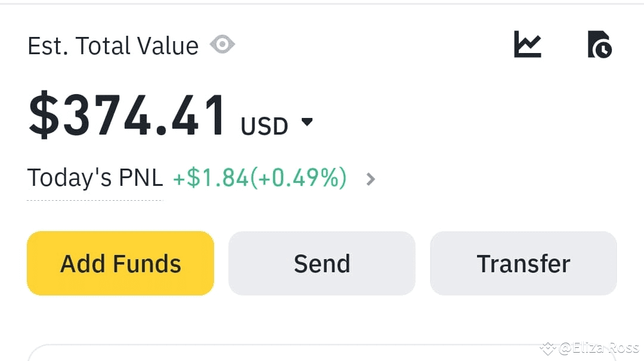
Task: Open the Send button
Action: coord(322,263)
